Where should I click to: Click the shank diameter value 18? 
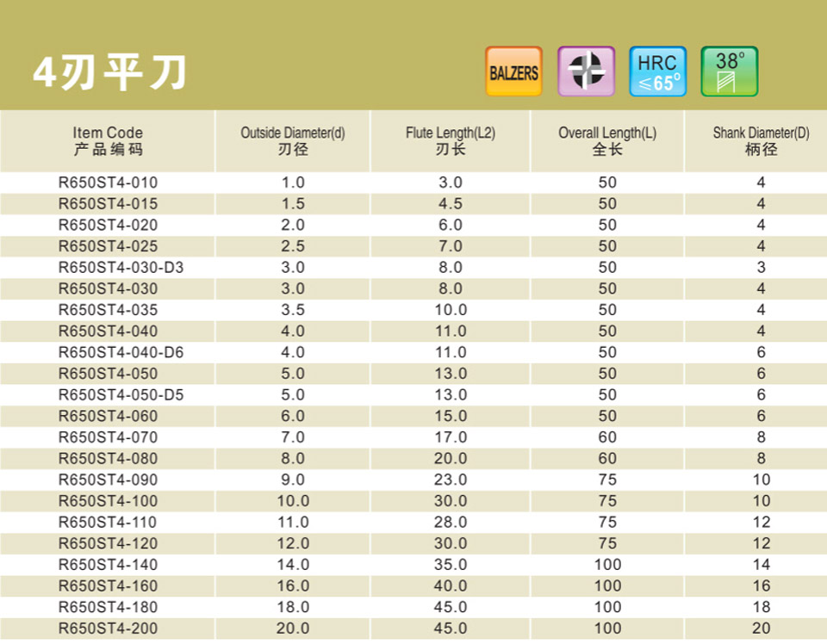(761, 607)
